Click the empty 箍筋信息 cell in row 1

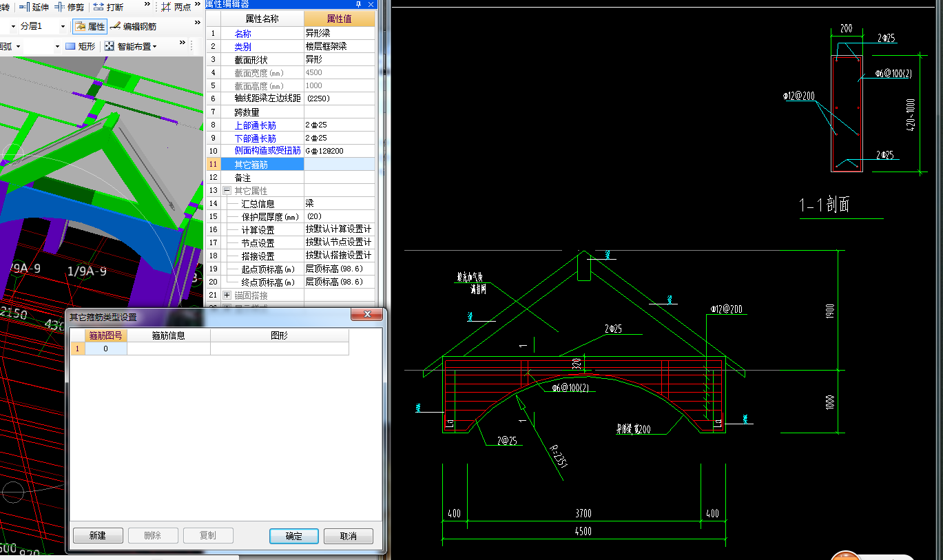[x=169, y=349]
